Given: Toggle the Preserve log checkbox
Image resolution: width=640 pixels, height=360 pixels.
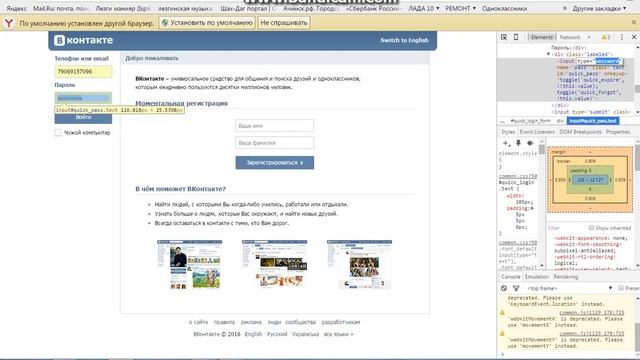Looking at the screenshot, I should pos(621,288).
